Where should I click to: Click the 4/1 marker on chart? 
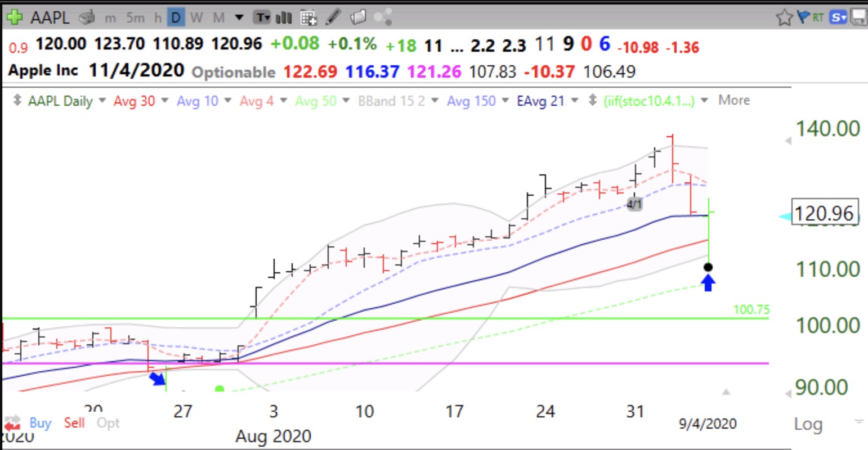pyautogui.click(x=634, y=204)
